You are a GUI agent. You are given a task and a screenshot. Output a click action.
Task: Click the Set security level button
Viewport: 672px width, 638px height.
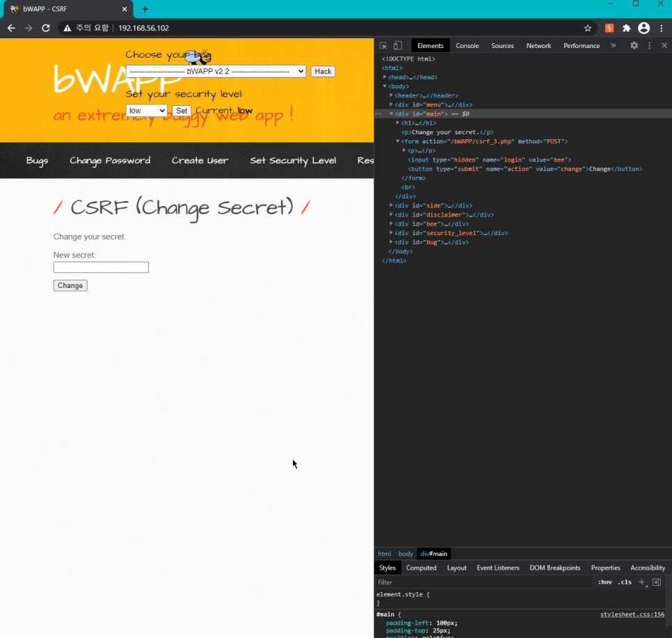click(182, 111)
